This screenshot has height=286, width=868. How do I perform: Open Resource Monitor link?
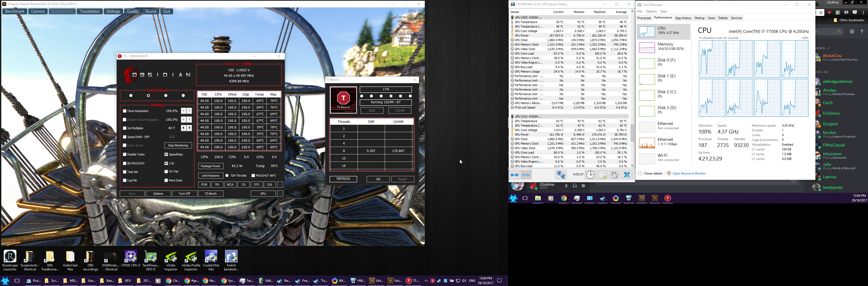(x=689, y=173)
